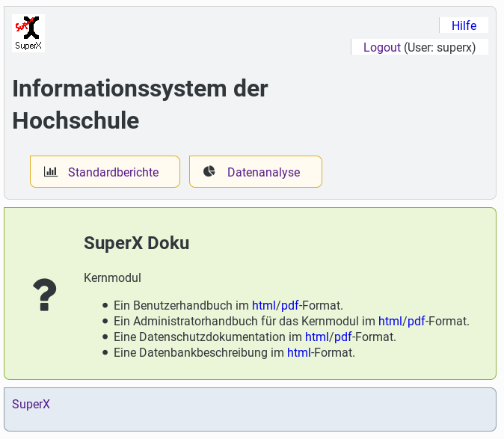This screenshot has width=504, height=439.
Task: Click the large question mark icon
Action: point(45,295)
